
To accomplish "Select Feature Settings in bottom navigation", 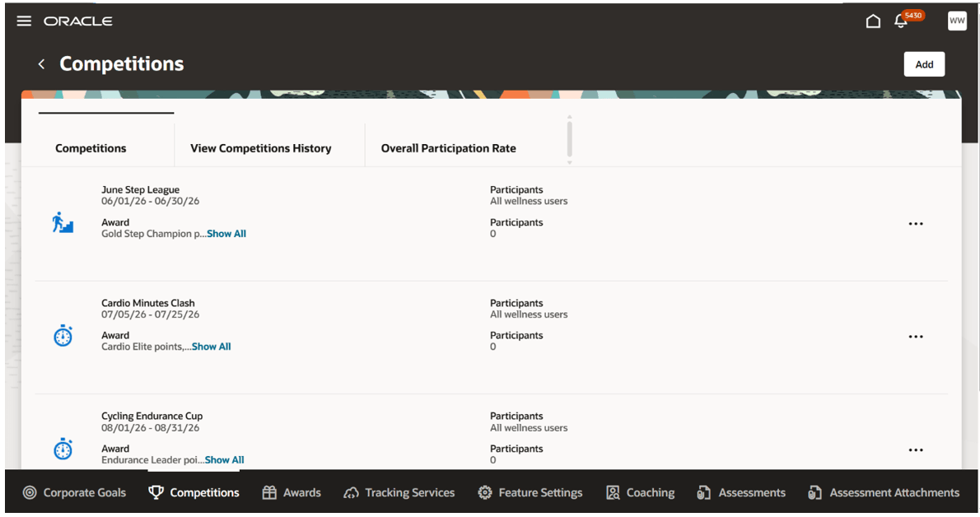I will pos(530,492).
